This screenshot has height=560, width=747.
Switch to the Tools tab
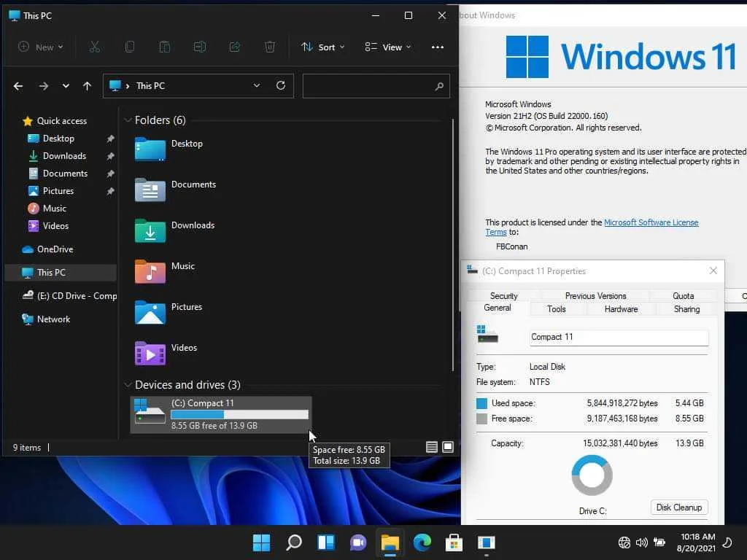(x=557, y=309)
